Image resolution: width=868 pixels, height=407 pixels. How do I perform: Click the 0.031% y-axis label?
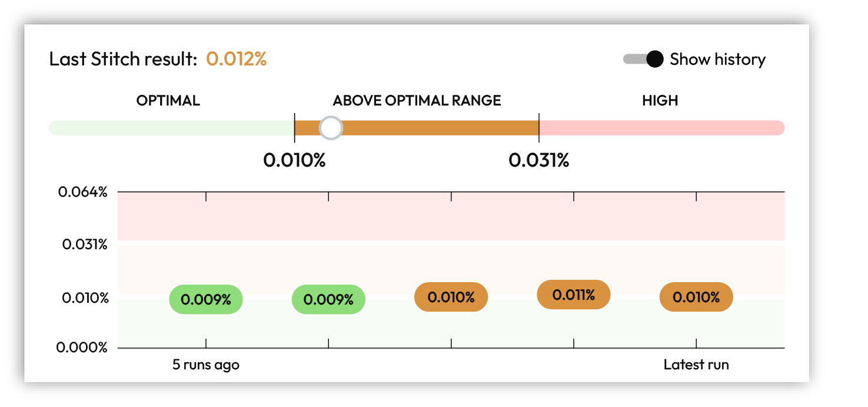coord(84,242)
